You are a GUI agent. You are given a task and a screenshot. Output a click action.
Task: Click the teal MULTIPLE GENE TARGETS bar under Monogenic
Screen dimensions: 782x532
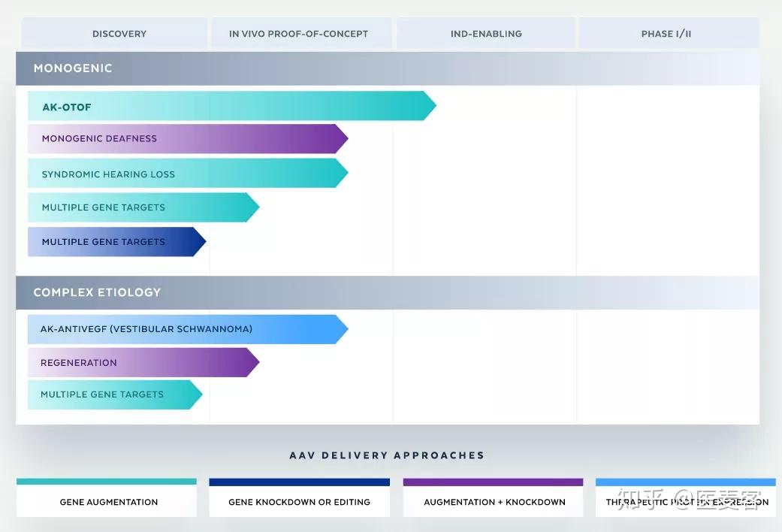pos(143,207)
